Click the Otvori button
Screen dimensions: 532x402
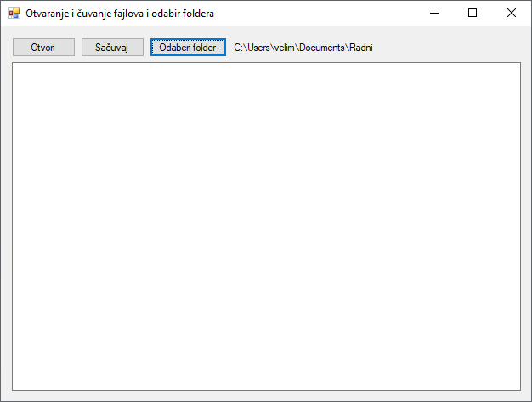[x=43, y=48]
